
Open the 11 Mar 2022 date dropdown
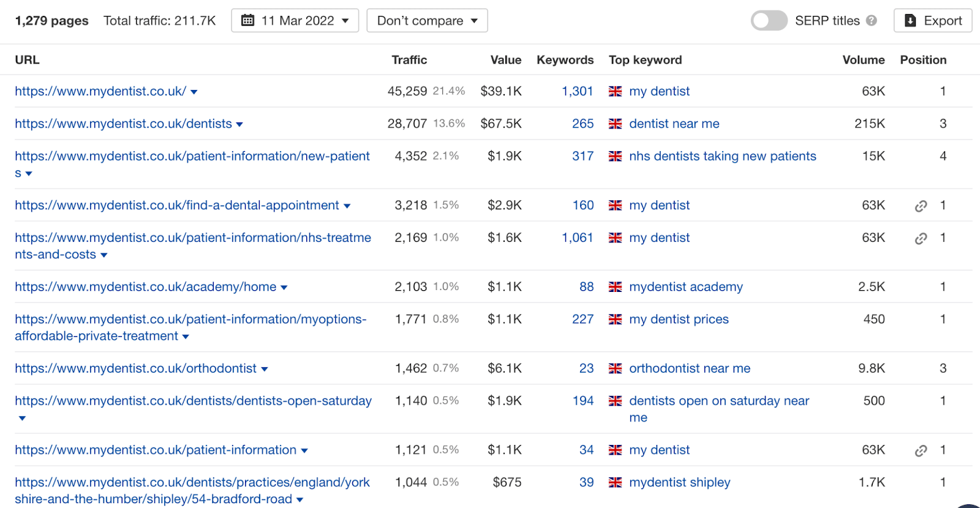tap(295, 21)
